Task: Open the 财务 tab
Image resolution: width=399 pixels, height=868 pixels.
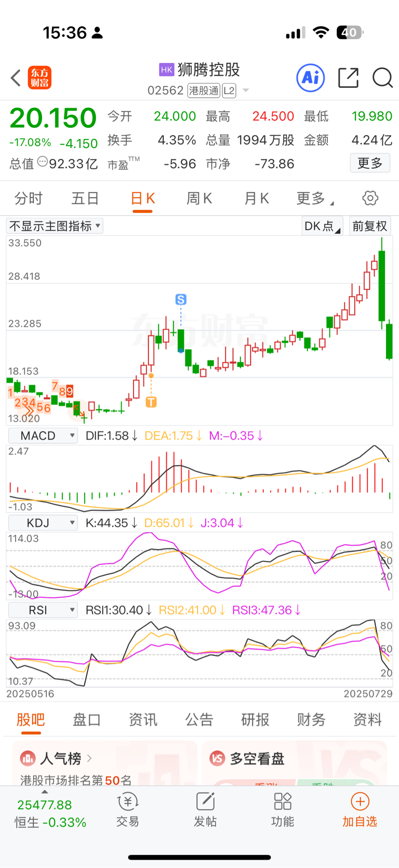Action: point(311,720)
